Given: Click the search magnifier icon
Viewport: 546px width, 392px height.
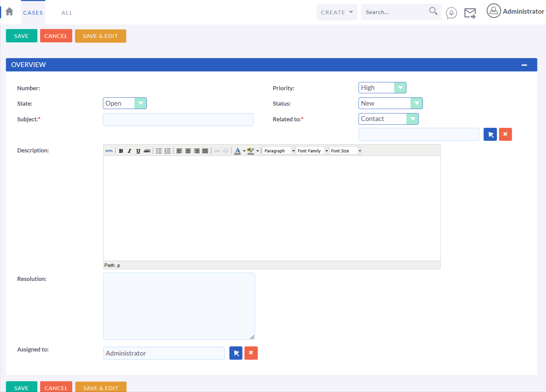Looking at the screenshot, I should tap(433, 11).
